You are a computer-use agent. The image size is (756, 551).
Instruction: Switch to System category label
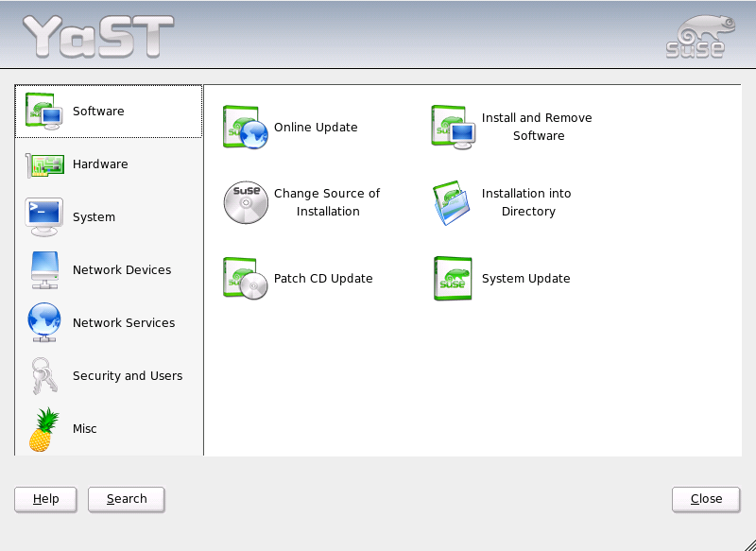coord(94,217)
